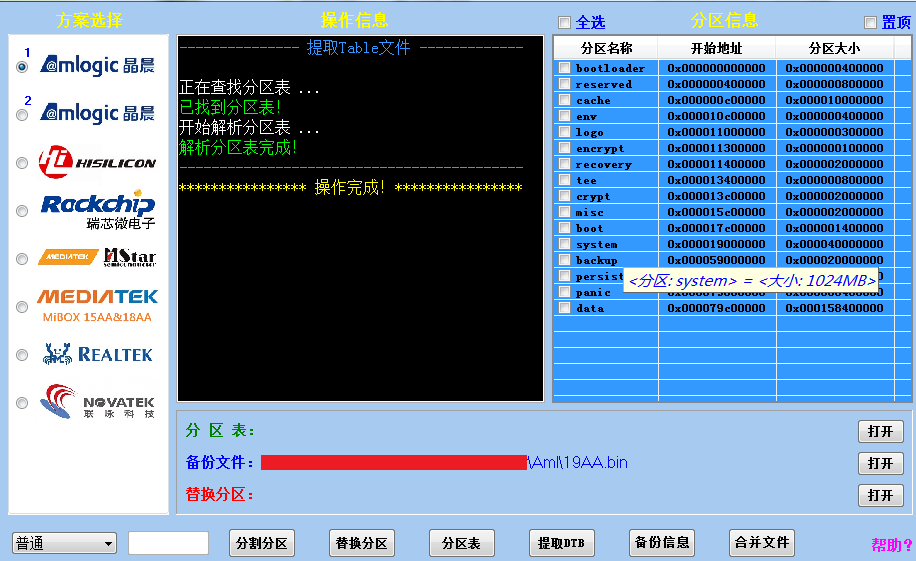
Task: Enable the 全选 select-all checkbox
Action: coord(564,23)
